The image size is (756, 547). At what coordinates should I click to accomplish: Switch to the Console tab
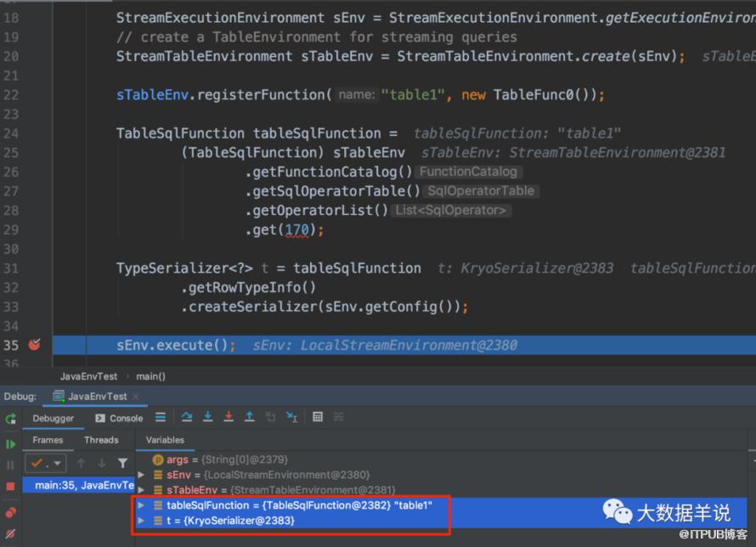[x=120, y=419]
